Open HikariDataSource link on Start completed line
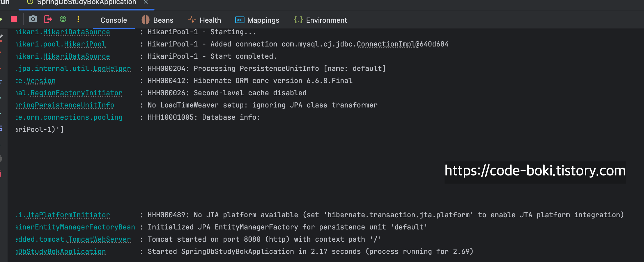 coord(77,56)
